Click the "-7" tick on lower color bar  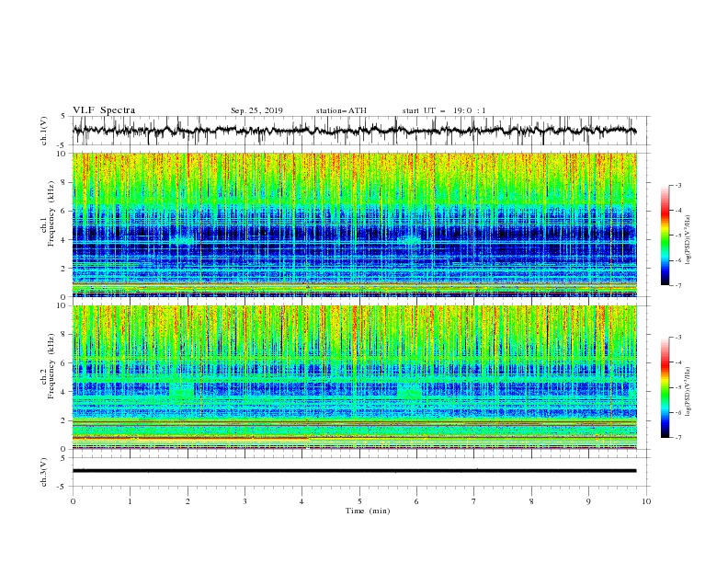677,438
